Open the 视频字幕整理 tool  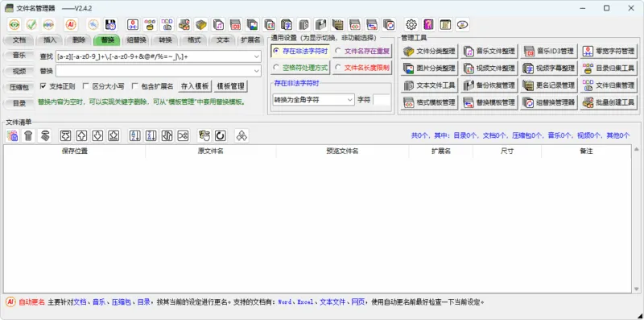click(549, 69)
